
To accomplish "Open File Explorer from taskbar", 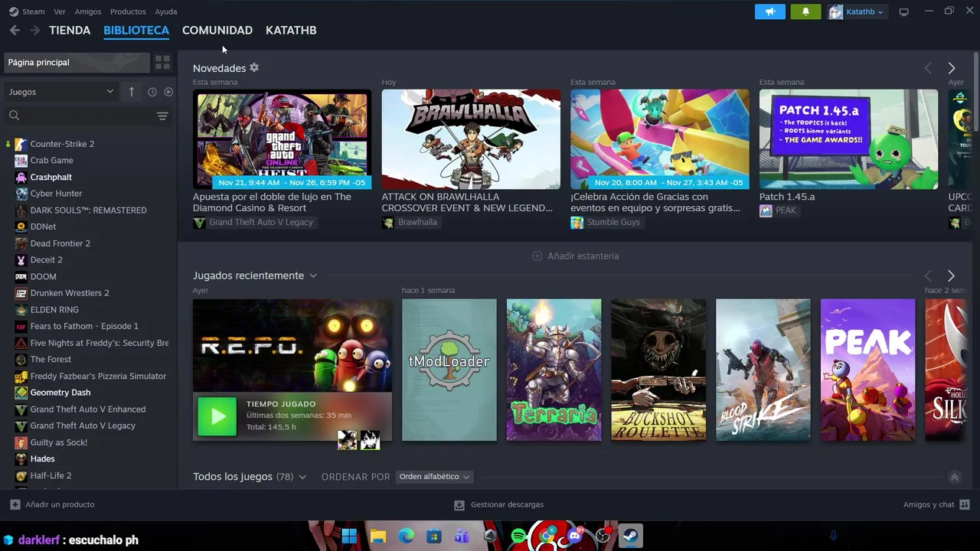I will pos(377,536).
